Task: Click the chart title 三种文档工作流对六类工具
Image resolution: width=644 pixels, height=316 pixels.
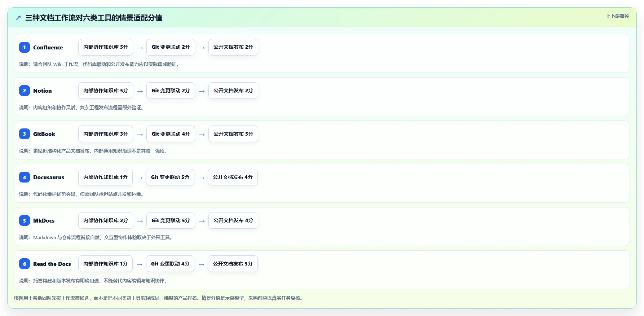Action: point(94,18)
